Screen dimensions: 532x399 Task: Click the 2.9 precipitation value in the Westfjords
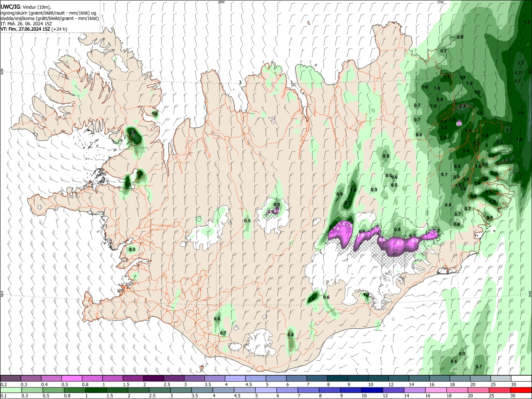pyautogui.click(x=133, y=132)
